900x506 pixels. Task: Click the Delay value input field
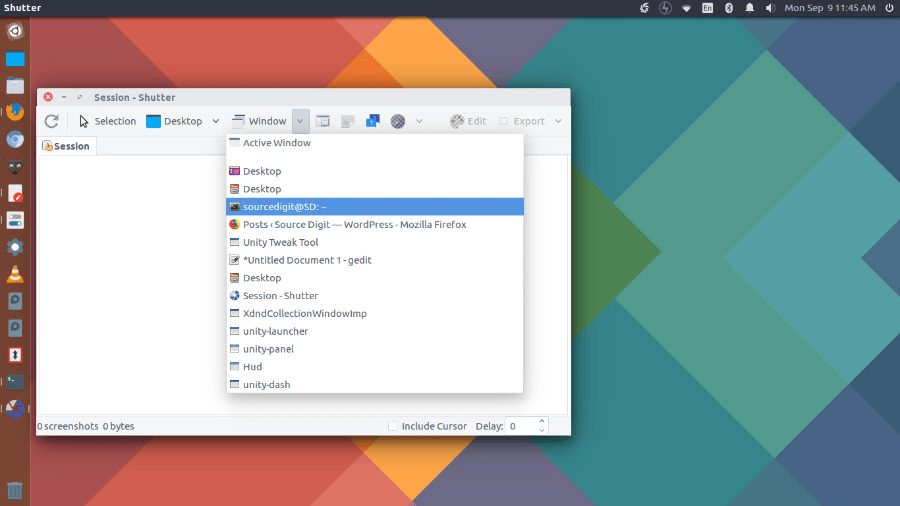(x=521, y=426)
